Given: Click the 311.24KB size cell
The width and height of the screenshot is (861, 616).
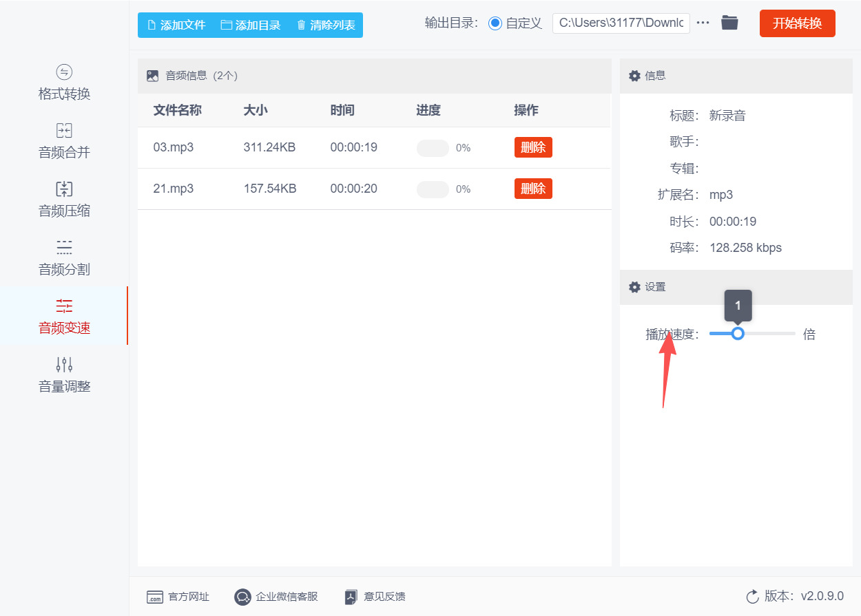Looking at the screenshot, I should point(269,147).
